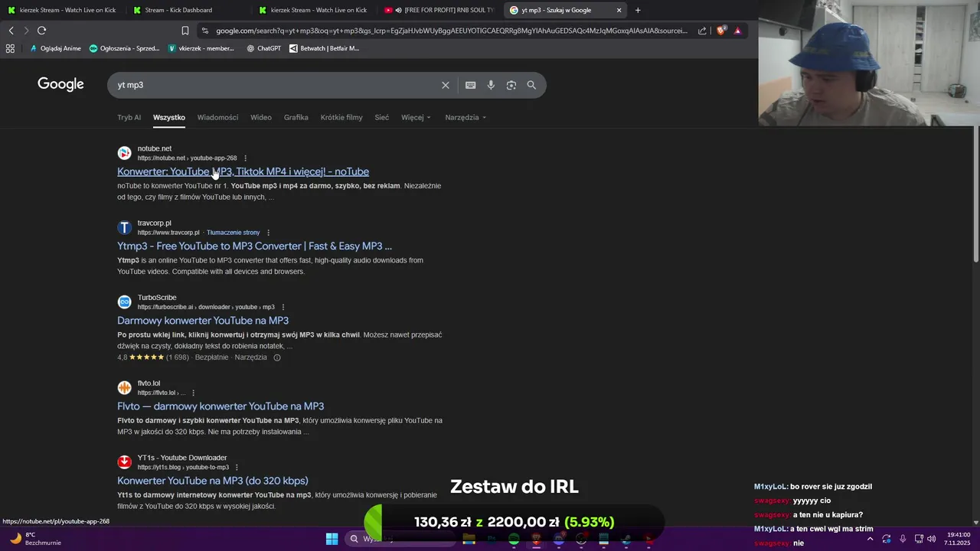Bookmark this page using the bookmark icon
The image size is (980, 551).
tap(185, 31)
